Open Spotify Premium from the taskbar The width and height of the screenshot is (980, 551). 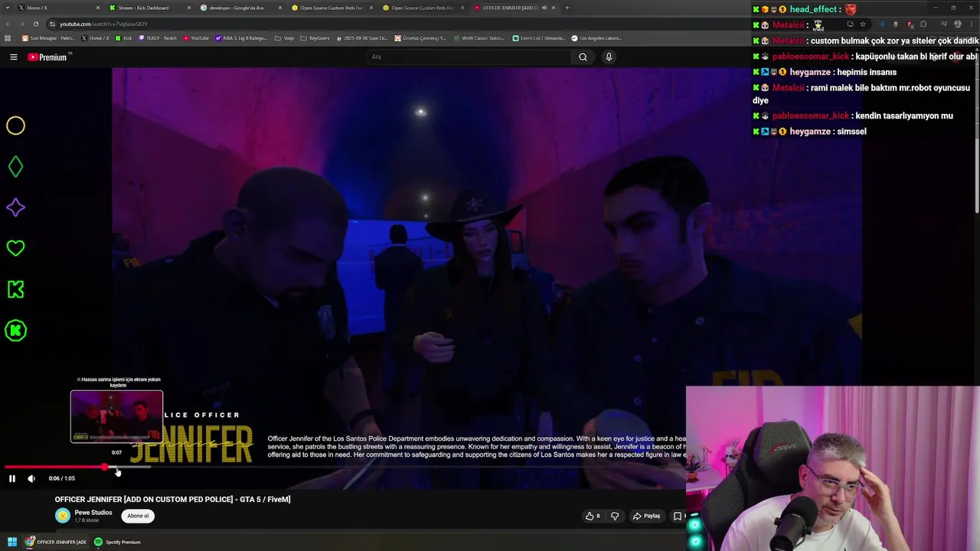[117, 542]
